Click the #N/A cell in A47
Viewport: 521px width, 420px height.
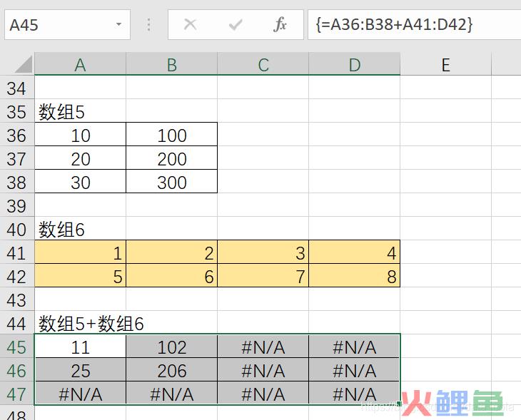point(81,394)
